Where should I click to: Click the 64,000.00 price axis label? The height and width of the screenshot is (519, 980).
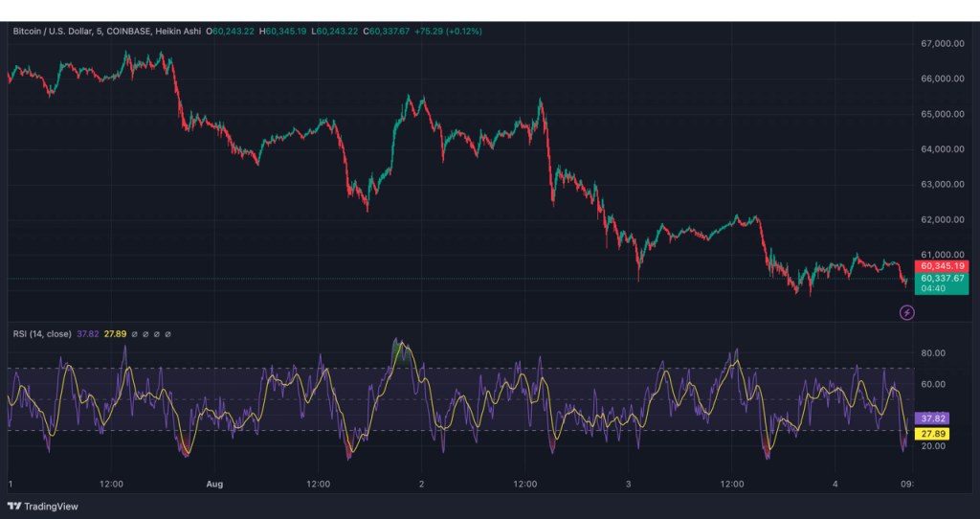pyautogui.click(x=942, y=148)
